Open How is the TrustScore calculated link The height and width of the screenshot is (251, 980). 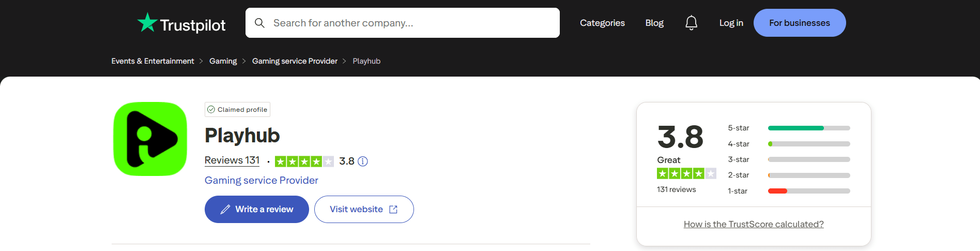754,224
